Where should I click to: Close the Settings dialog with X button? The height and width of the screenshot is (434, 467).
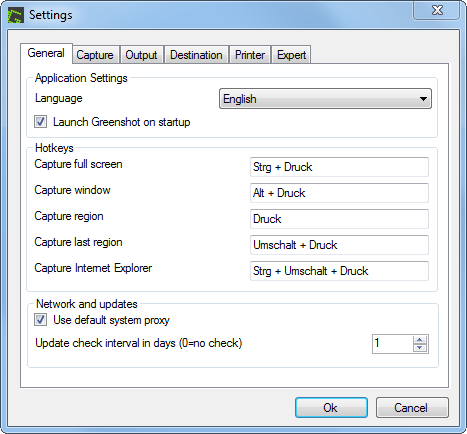437,10
